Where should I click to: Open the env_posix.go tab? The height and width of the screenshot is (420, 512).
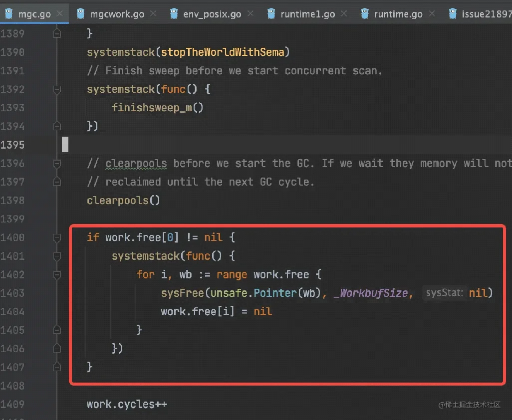pyautogui.click(x=212, y=14)
